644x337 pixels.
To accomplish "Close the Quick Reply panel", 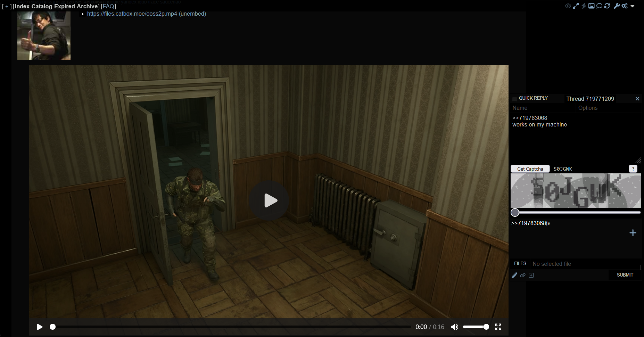I will pos(637,99).
